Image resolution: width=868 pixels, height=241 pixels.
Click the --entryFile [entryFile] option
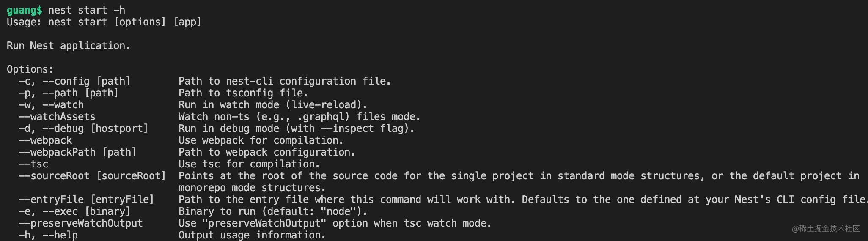(x=86, y=200)
